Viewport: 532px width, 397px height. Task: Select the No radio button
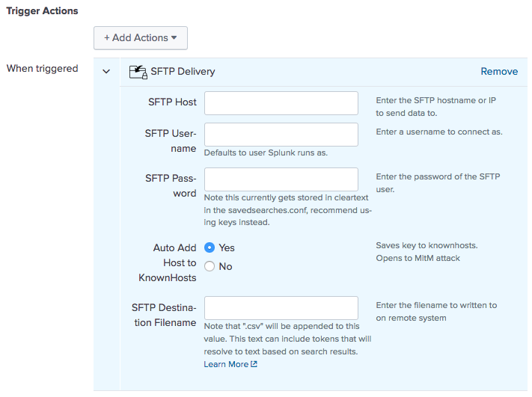[210, 266]
